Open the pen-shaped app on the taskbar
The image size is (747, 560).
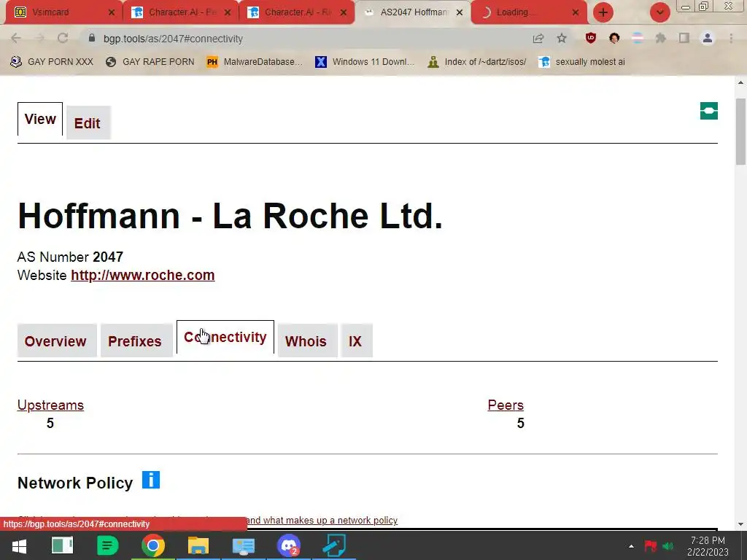point(334,545)
